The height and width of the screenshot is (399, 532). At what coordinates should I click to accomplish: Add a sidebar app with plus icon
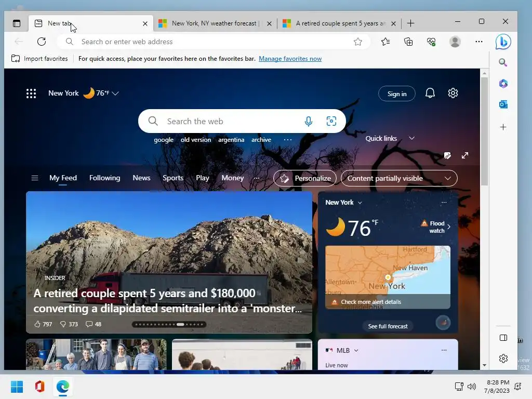click(503, 127)
